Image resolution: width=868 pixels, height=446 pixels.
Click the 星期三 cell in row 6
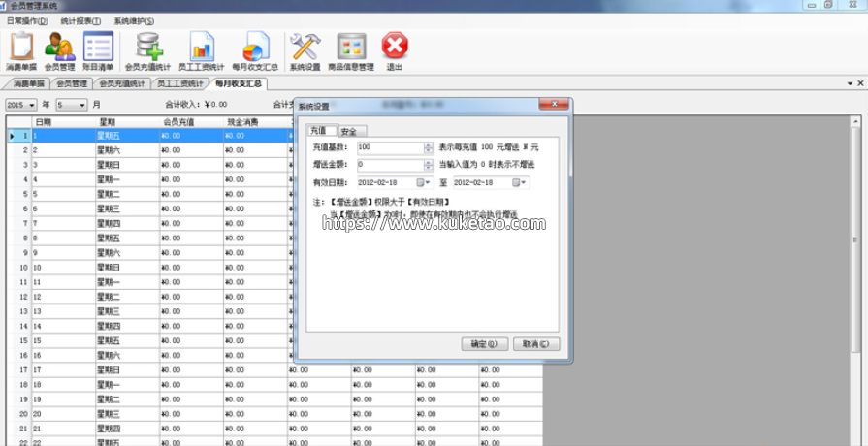click(128, 208)
